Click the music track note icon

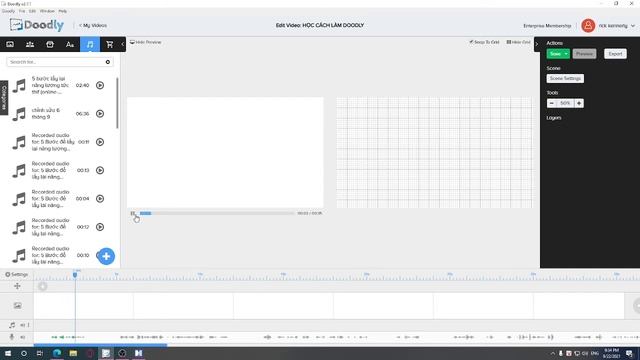tap(12, 325)
